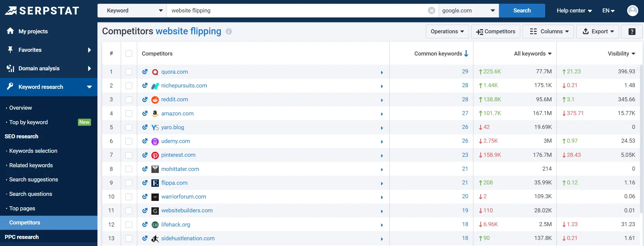644x246 pixels.
Task: Open websitebuilders.com external link icon
Action: click(x=145, y=210)
